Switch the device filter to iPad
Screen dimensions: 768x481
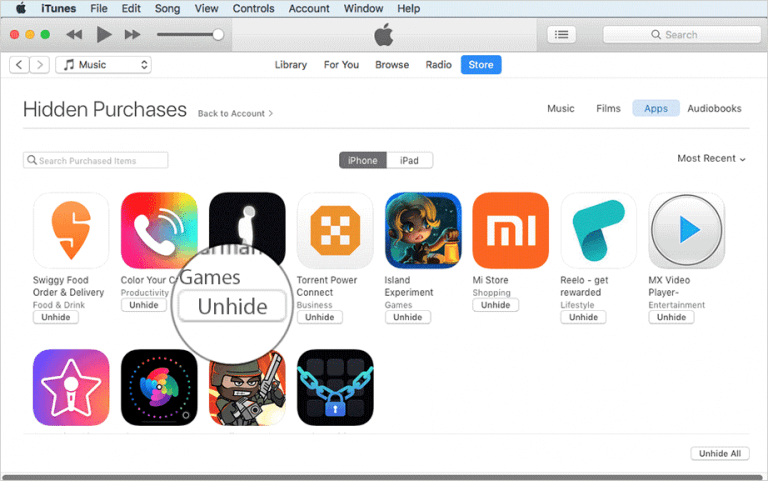409,160
